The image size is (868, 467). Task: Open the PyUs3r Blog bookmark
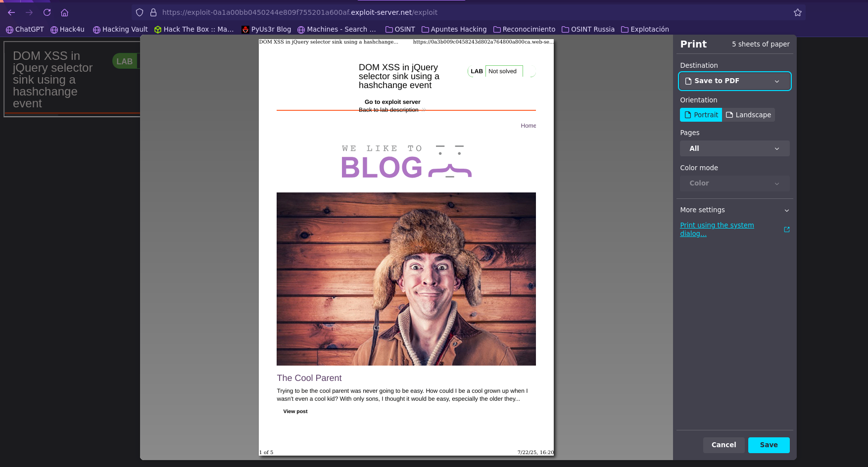(x=266, y=29)
